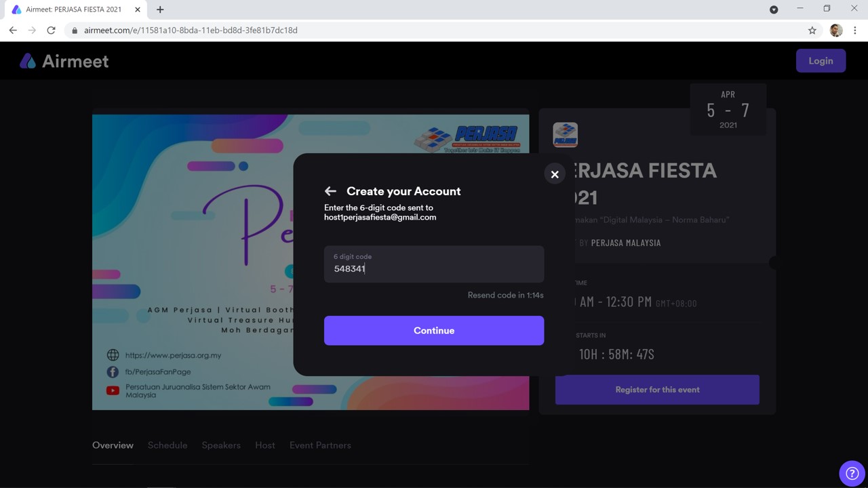The width and height of the screenshot is (868, 488).
Task: Click the host1perjasafiesta@gmail.com email text
Action: click(380, 218)
